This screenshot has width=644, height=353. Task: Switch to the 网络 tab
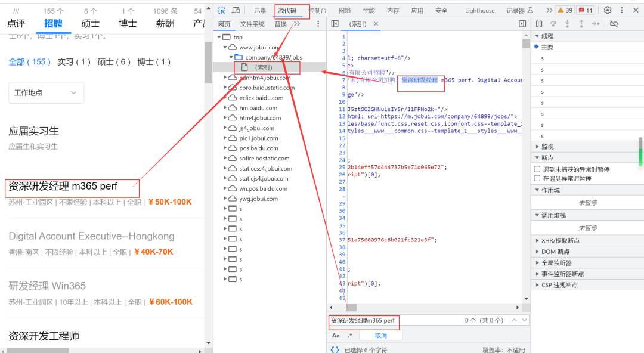click(x=345, y=10)
